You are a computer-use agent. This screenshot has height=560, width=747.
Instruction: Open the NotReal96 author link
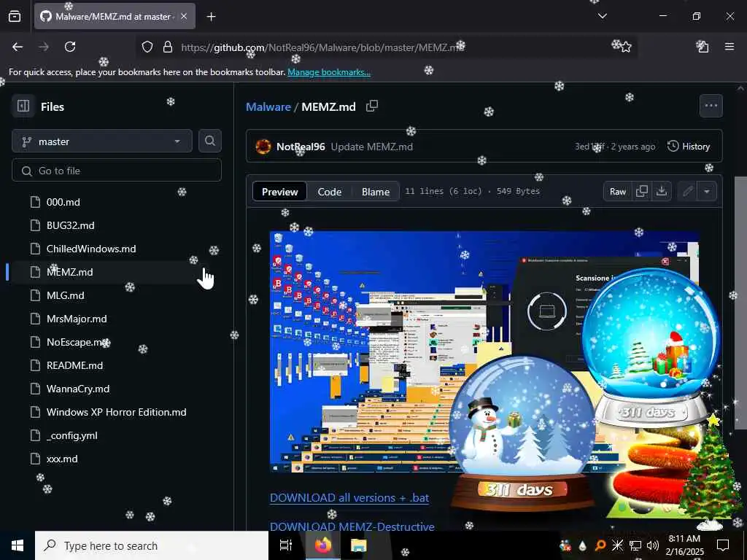[x=301, y=147]
